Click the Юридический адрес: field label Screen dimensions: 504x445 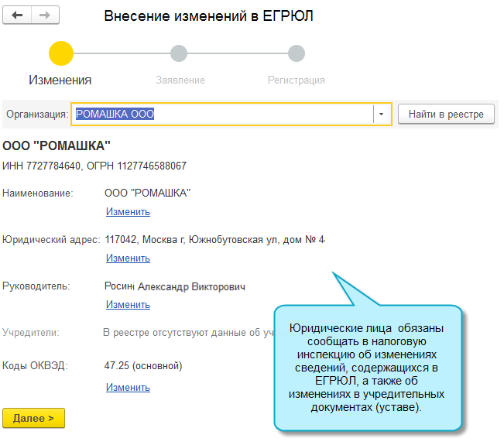pyautogui.click(x=51, y=240)
